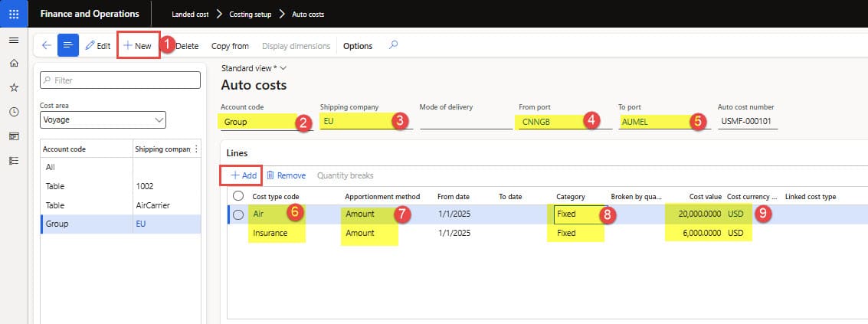Toggle the select-all circle in Lines header
The image size is (868, 324).
point(238,196)
